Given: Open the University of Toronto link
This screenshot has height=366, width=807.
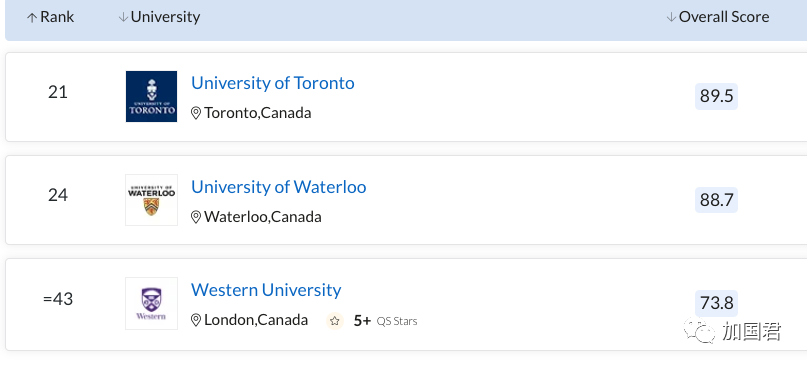Looking at the screenshot, I should (x=273, y=83).
